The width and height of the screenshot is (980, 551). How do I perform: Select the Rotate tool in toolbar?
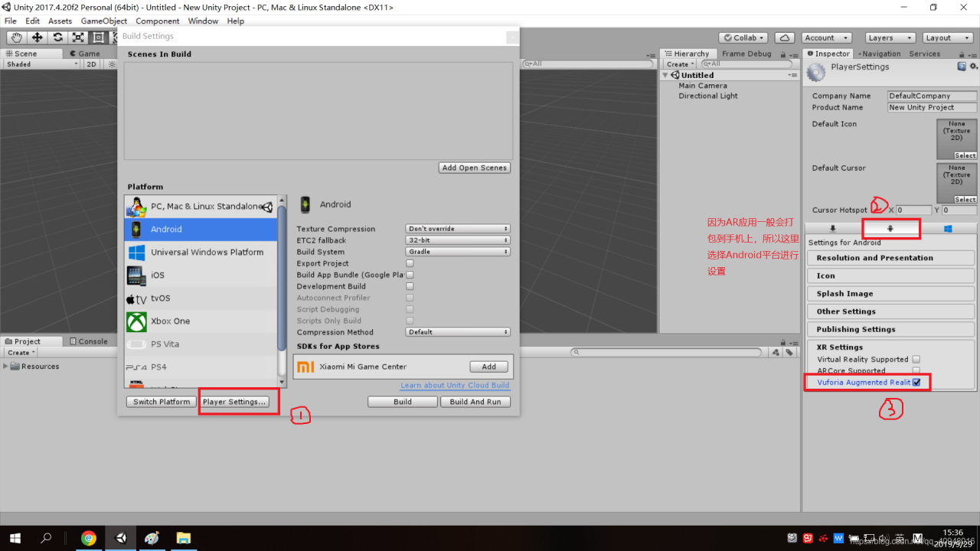click(57, 37)
